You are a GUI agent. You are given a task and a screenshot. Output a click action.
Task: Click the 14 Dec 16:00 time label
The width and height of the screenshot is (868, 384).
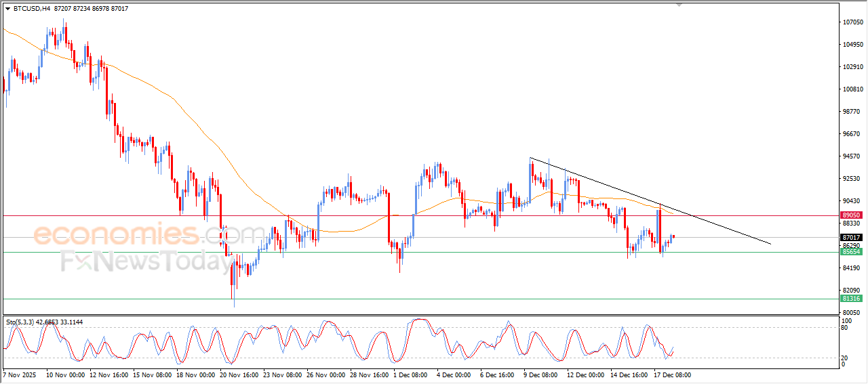pyautogui.click(x=629, y=375)
